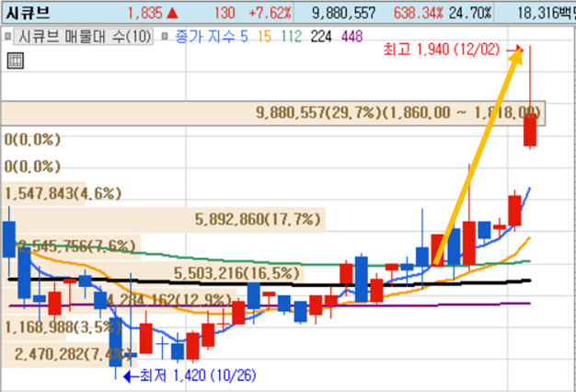Click volume 9,880,557 in header

click(x=343, y=14)
